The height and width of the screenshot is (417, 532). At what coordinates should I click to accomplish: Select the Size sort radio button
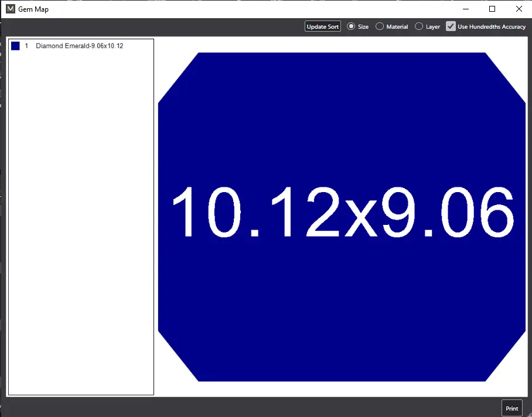(x=351, y=26)
